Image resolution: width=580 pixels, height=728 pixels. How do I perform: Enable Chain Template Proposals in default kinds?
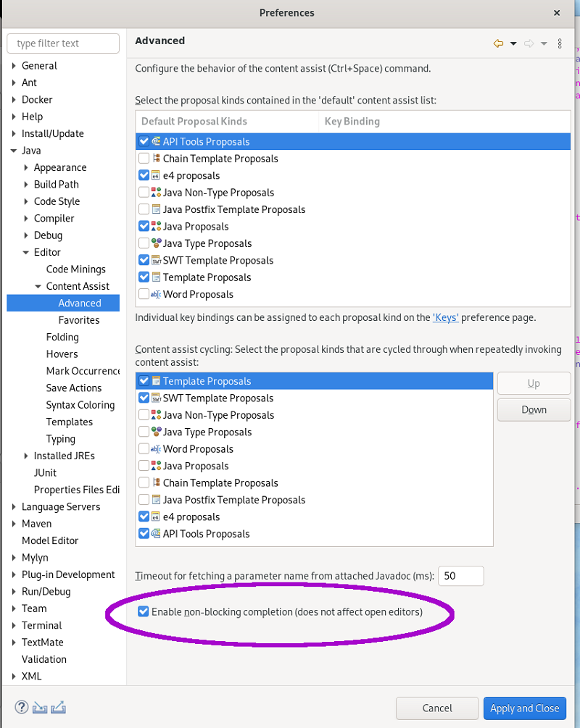tap(144, 159)
